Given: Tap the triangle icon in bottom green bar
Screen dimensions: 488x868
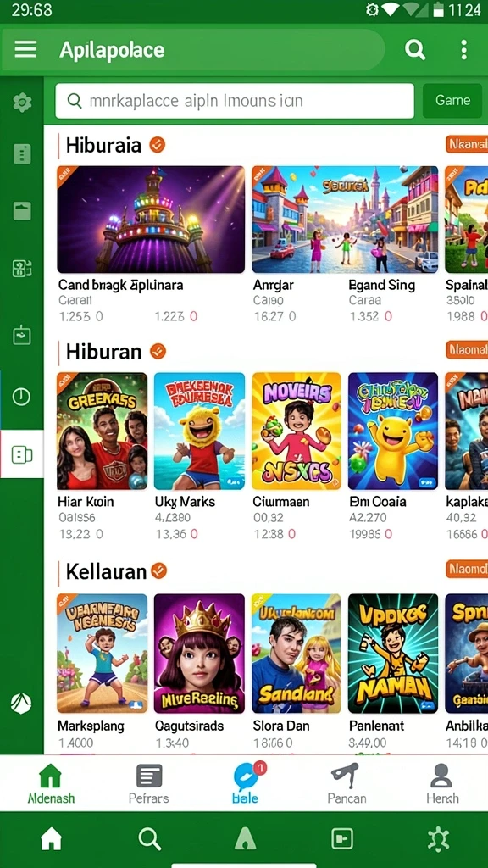Looking at the screenshot, I should pos(245,839).
